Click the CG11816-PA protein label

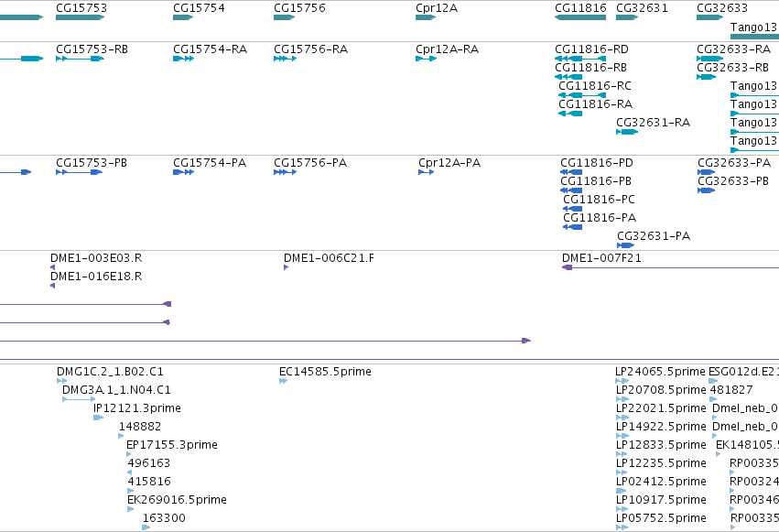pyautogui.click(x=600, y=218)
